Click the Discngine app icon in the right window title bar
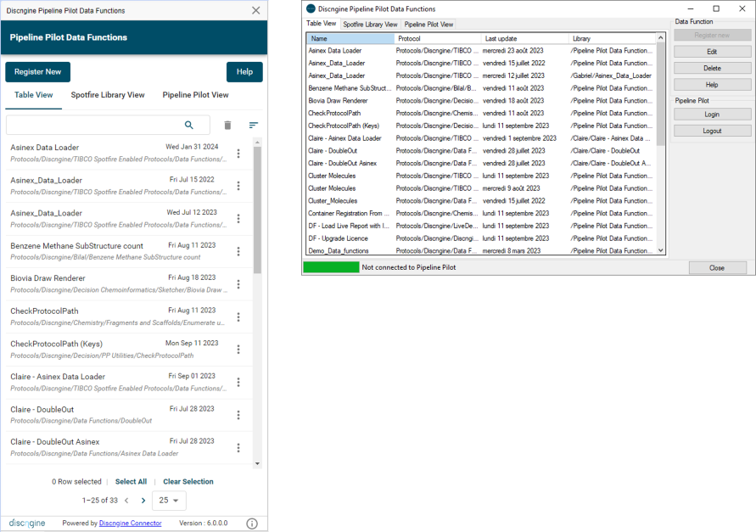 pyautogui.click(x=311, y=8)
